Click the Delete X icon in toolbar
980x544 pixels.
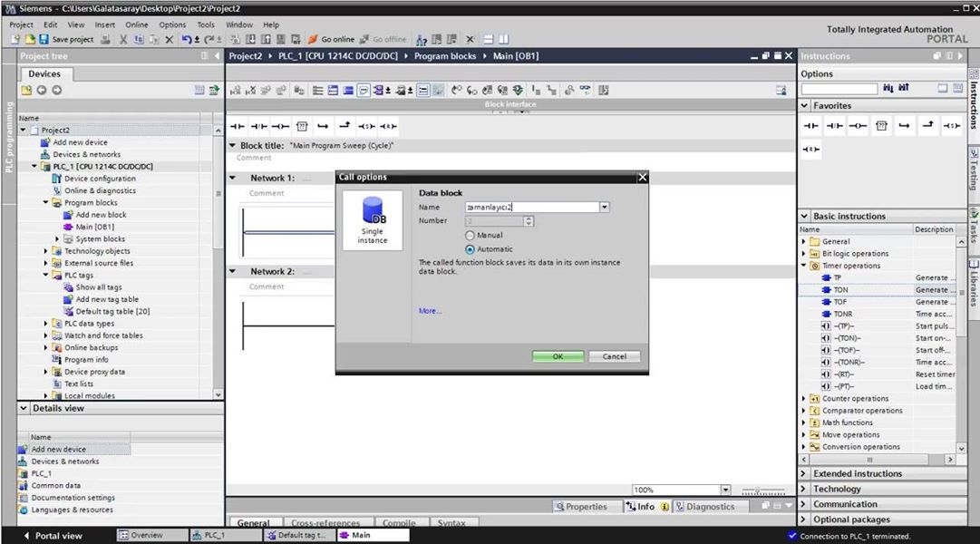[170, 39]
